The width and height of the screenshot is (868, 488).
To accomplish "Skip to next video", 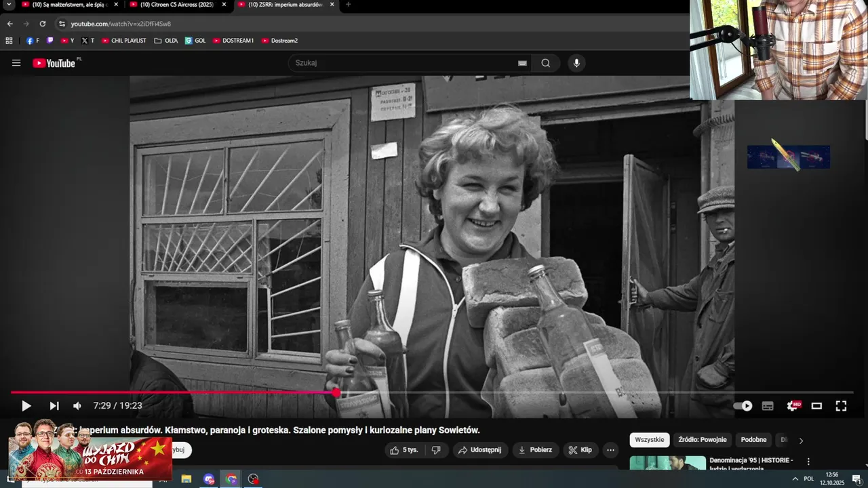I will 54,406.
